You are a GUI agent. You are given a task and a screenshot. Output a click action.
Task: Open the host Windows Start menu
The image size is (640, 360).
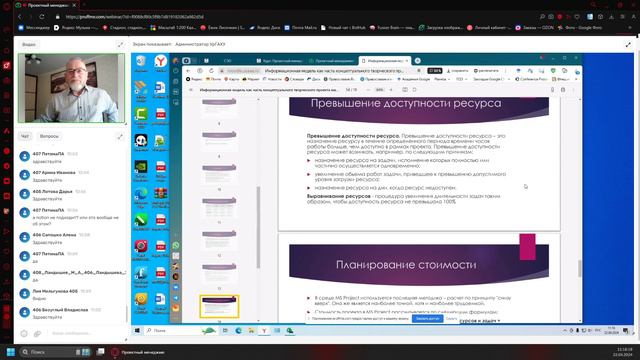tap(11, 352)
